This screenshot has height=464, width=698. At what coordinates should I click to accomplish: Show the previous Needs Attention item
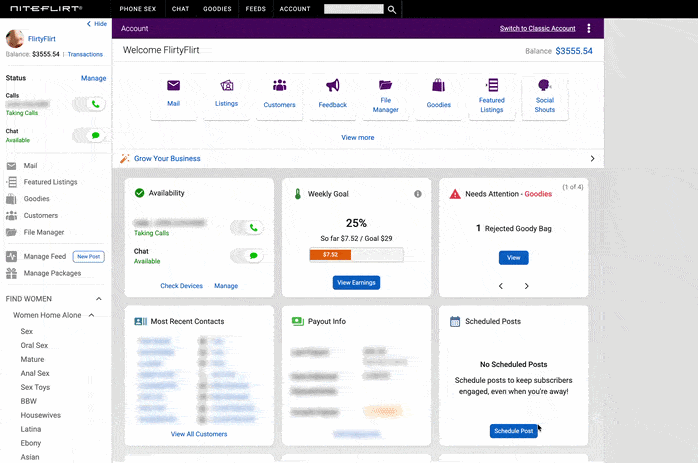click(501, 286)
